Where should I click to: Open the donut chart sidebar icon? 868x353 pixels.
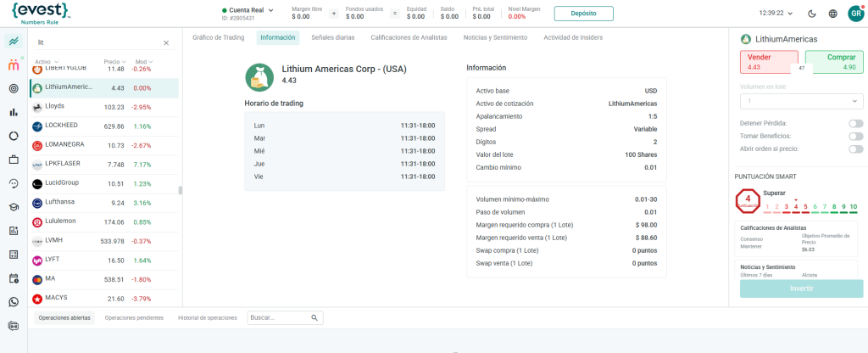tap(14, 136)
